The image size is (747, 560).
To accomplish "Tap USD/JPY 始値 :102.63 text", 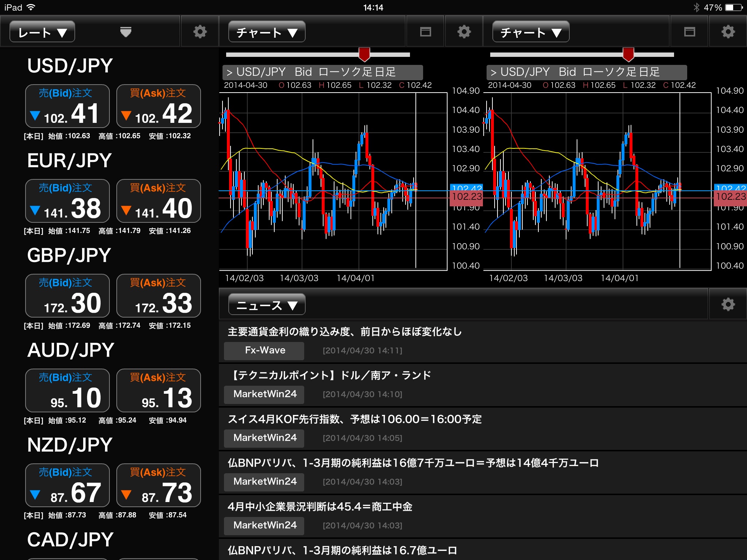I will [69, 136].
